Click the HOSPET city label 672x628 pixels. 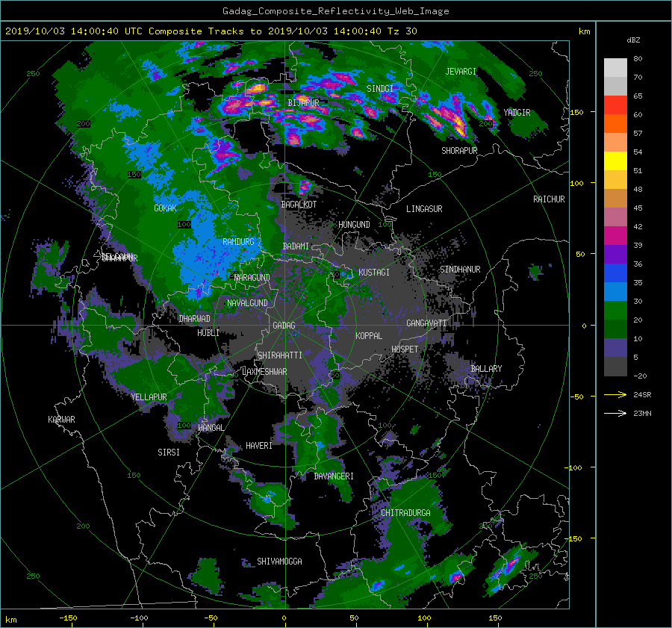click(405, 349)
